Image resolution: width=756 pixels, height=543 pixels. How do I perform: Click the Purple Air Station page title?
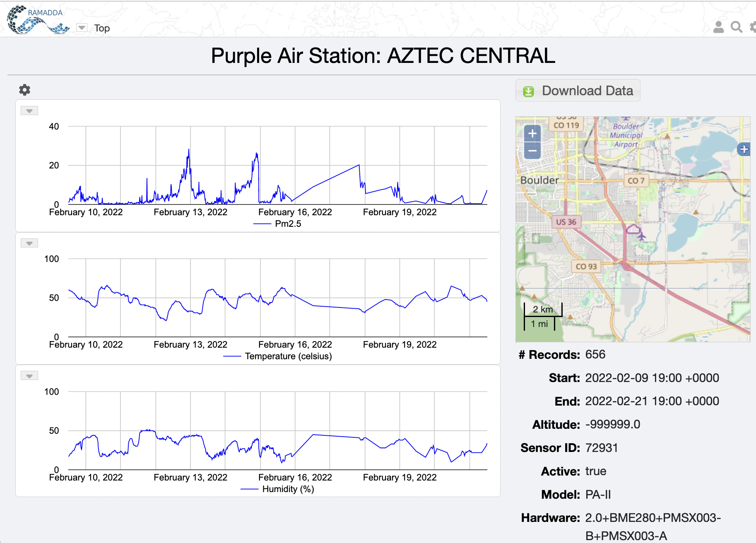click(x=383, y=55)
